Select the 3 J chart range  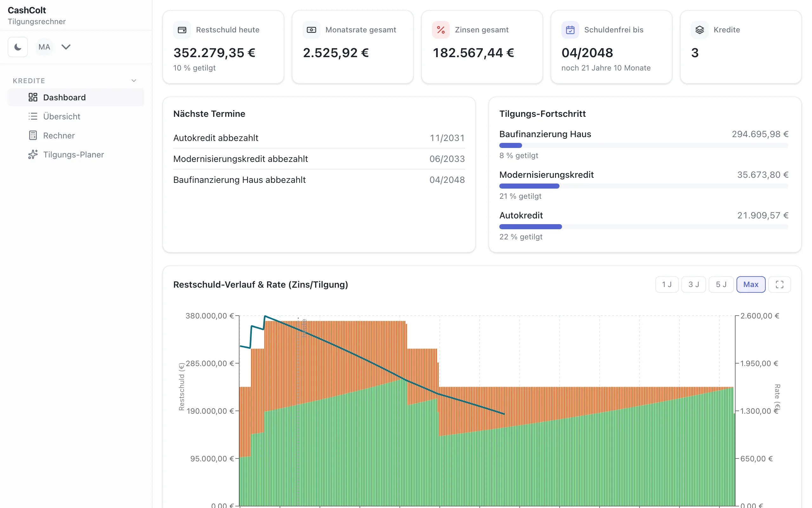[694, 284]
